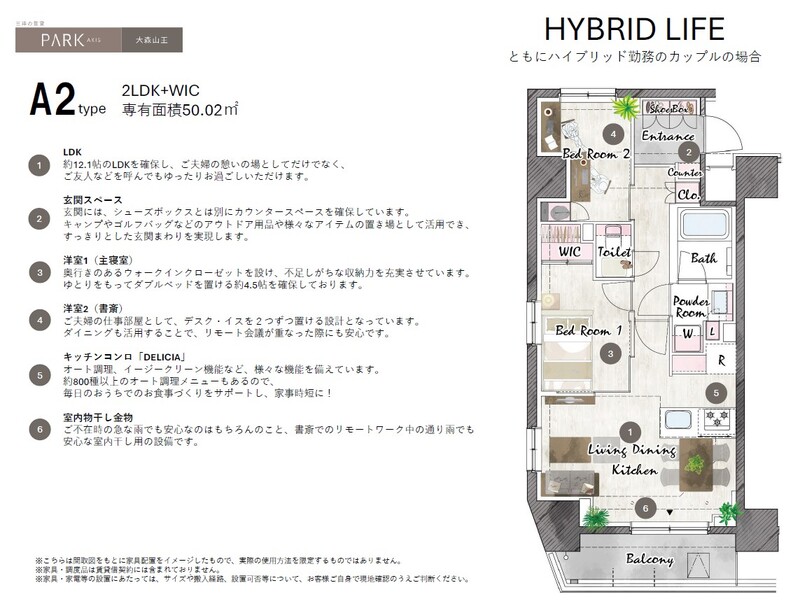
Task: Click the キッチンコンロ「DELICIA」 heading
Action: pos(124,357)
